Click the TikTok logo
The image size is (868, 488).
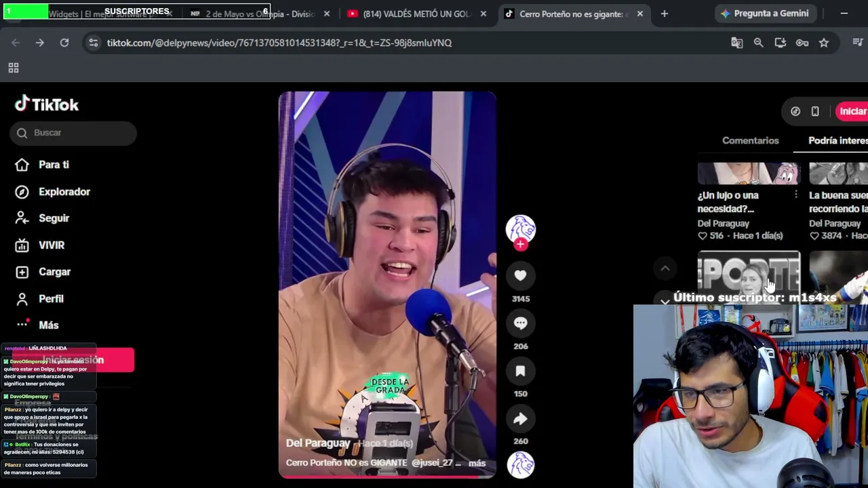47,104
